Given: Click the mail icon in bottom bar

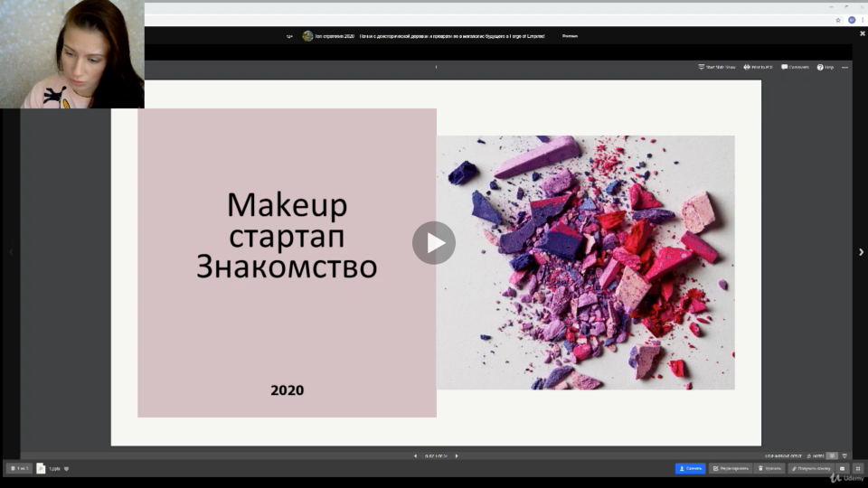Looking at the screenshot, I should click(842, 468).
